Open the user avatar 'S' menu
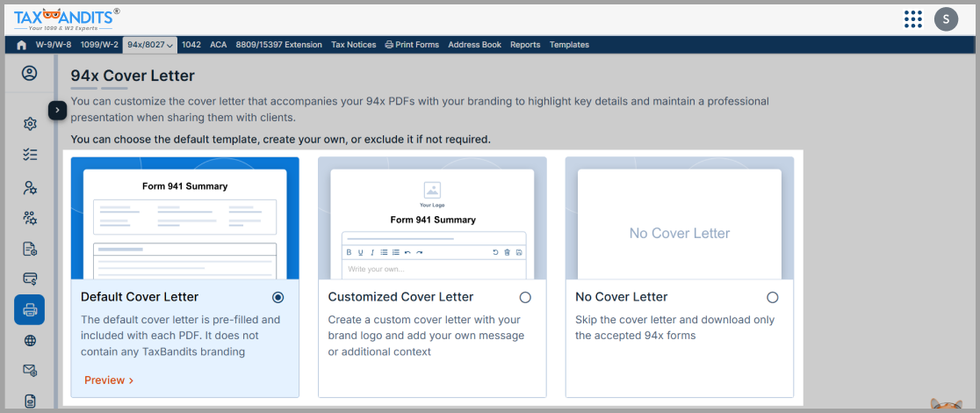980x413 pixels. pos(946,18)
